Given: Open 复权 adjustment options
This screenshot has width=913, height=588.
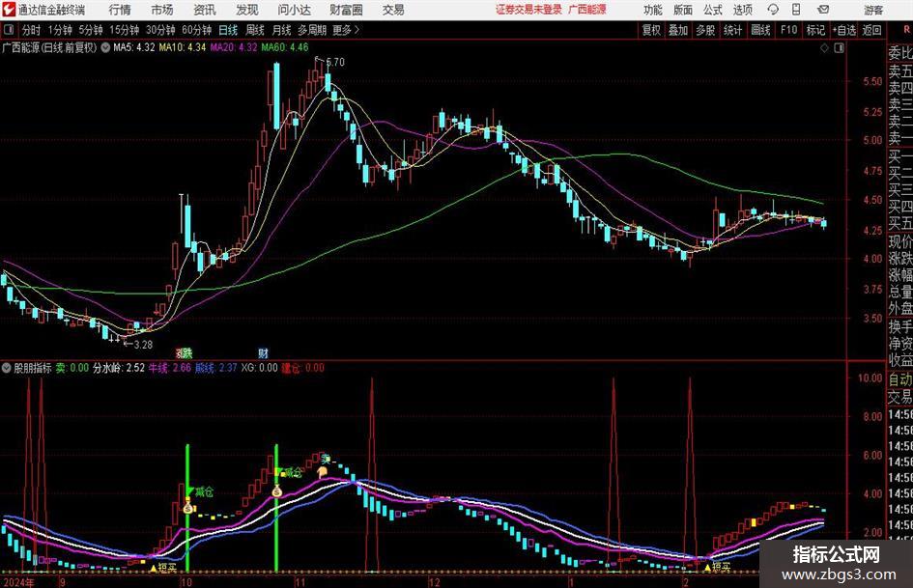Looking at the screenshot, I should 651,30.
